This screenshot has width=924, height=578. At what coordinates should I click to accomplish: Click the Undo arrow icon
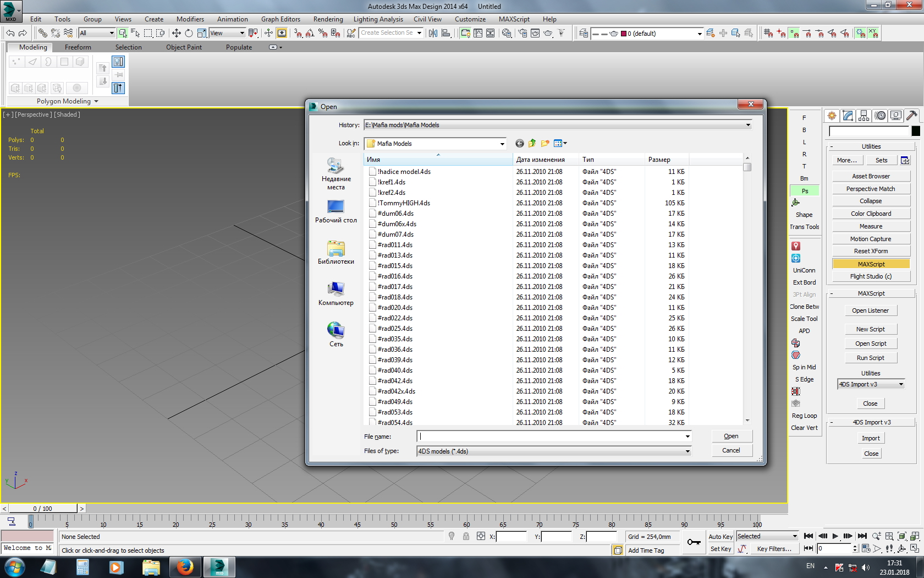[10, 33]
